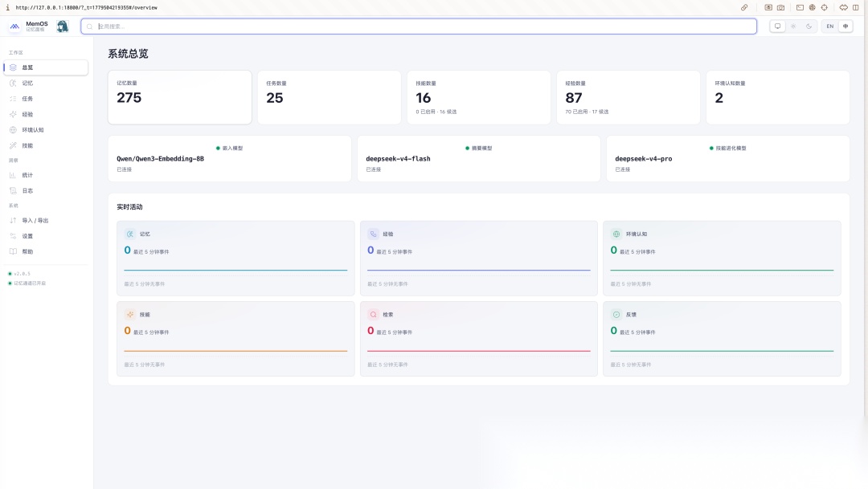Open the 经验 experience sidebar item
Viewport: 868px width, 489px height.
tap(46, 115)
